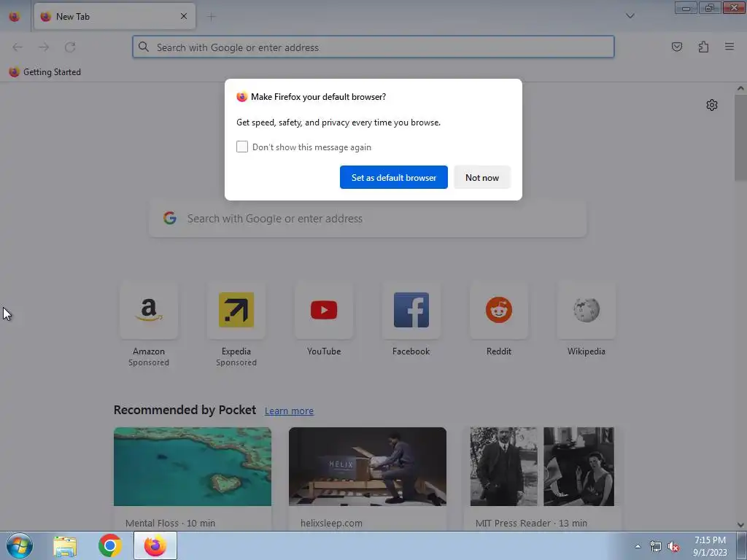Open a new tab with plus button
The height and width of the screenshot is (560, 747).
click(x=211, y=17)
